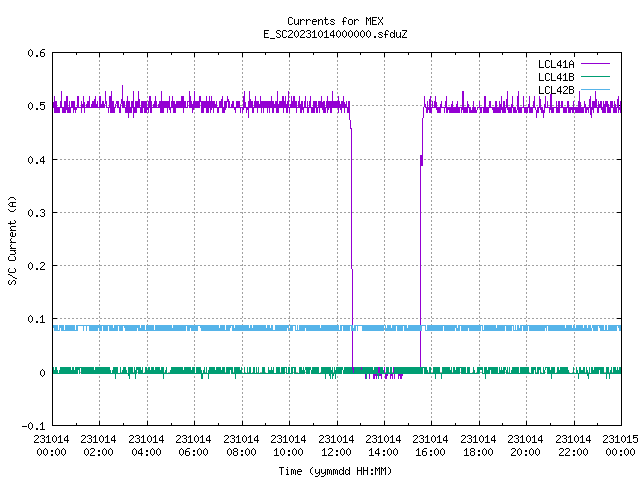Click the y-axis tick value 0.6

(36, 53)
